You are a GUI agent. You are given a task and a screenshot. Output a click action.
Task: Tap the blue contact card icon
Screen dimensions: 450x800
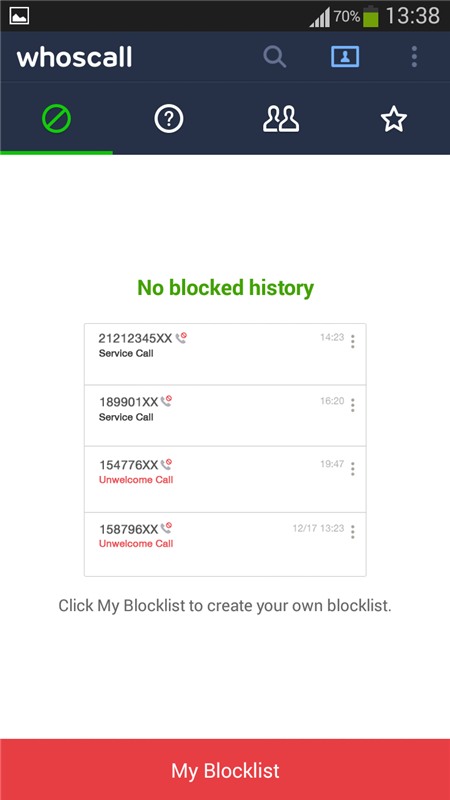pyautogui.click(x=345, y=57)
